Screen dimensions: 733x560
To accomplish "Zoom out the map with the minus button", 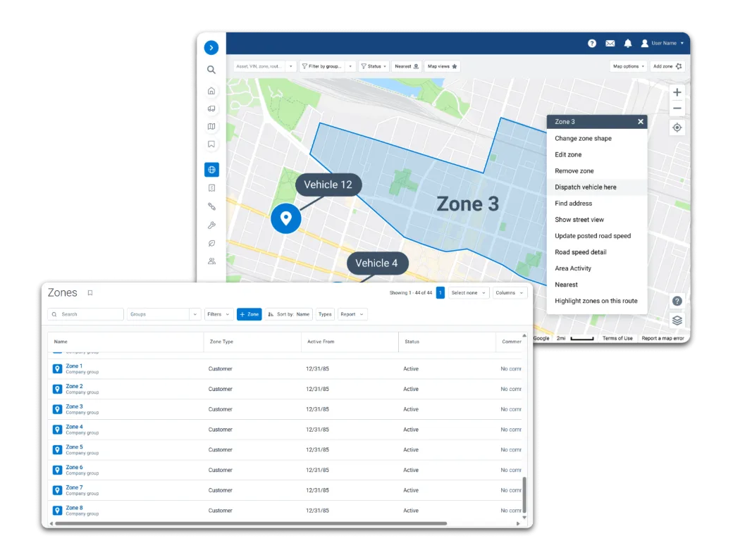I will [677, 108].
